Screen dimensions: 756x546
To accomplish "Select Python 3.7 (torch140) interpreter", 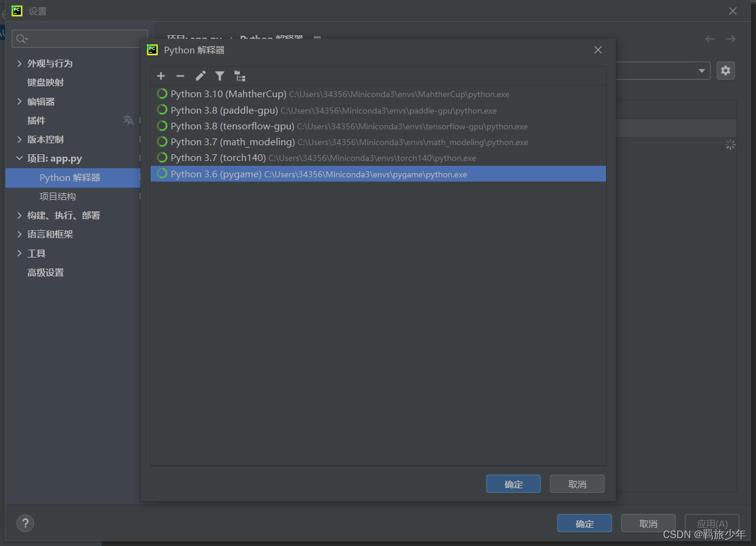I will point(378,158).
